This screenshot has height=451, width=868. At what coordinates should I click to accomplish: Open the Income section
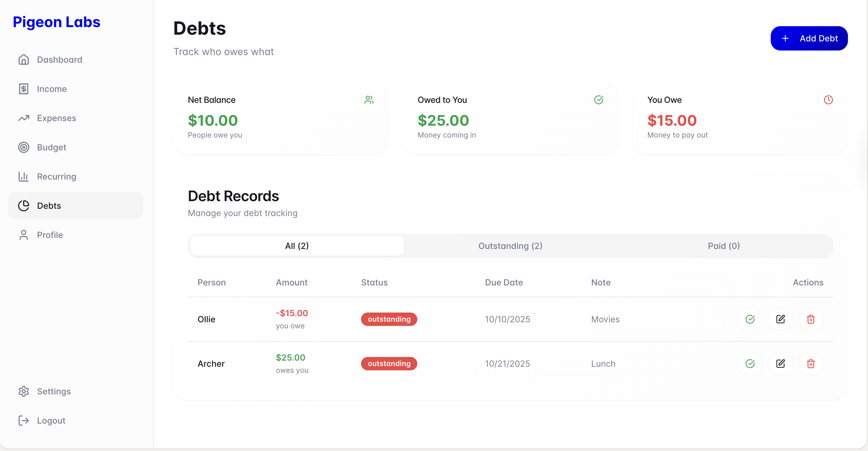52,89
